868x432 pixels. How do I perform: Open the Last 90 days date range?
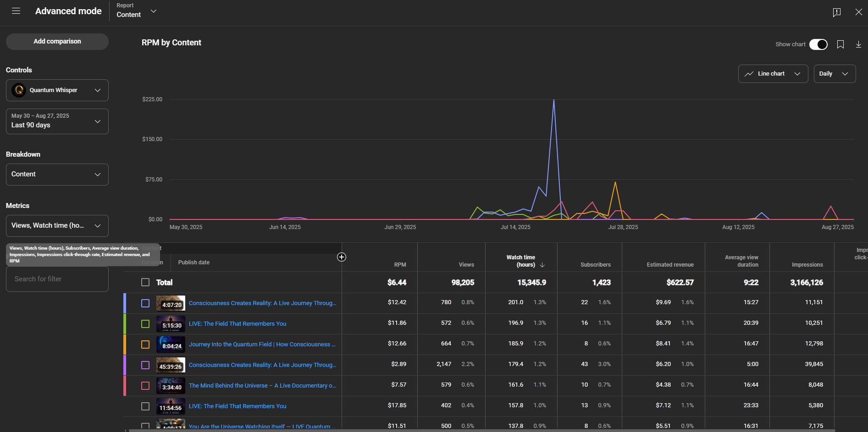pyautogui.click(x=57, y=121)
